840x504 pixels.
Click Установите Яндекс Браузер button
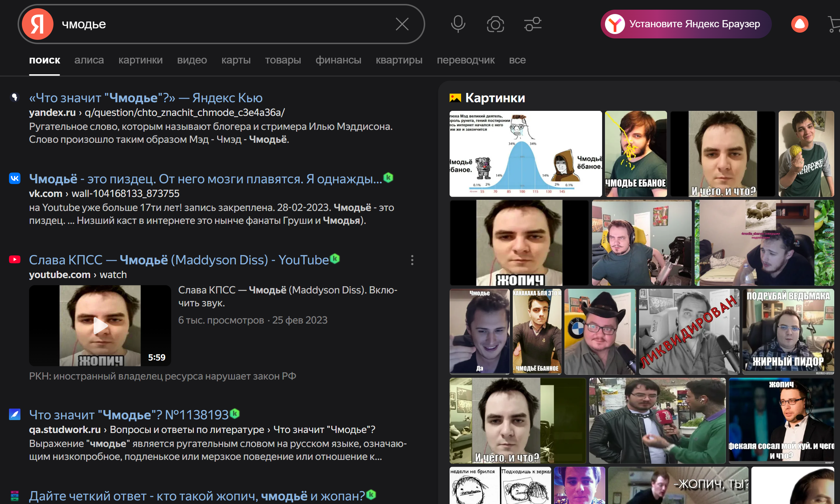pos(686,24)
